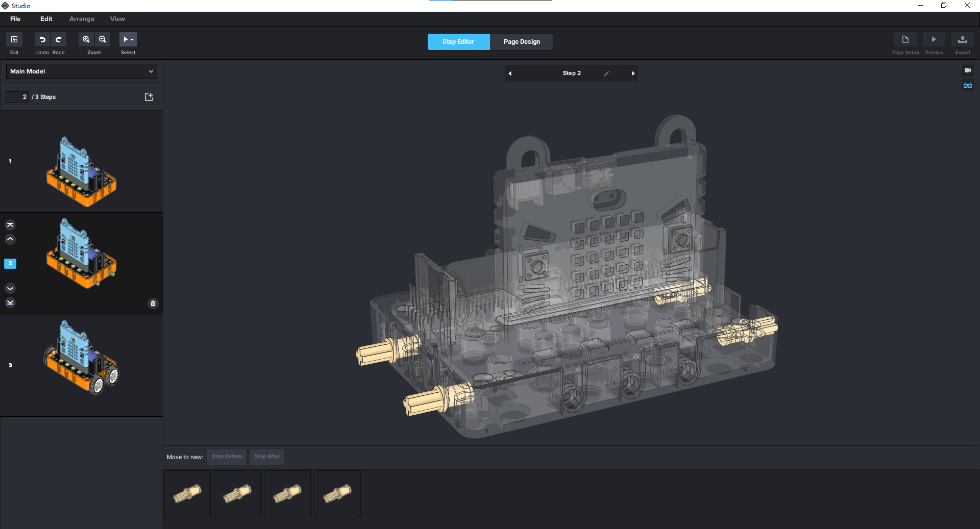980x529 pixels.
Task: Undo the last action
Action: coord(42,40)
